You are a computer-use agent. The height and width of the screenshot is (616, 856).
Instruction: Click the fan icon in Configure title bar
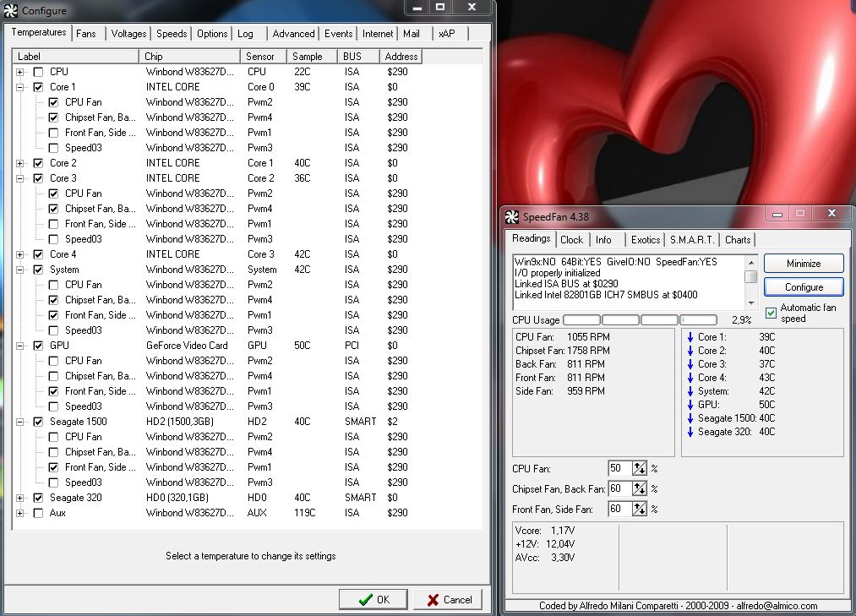12,11
